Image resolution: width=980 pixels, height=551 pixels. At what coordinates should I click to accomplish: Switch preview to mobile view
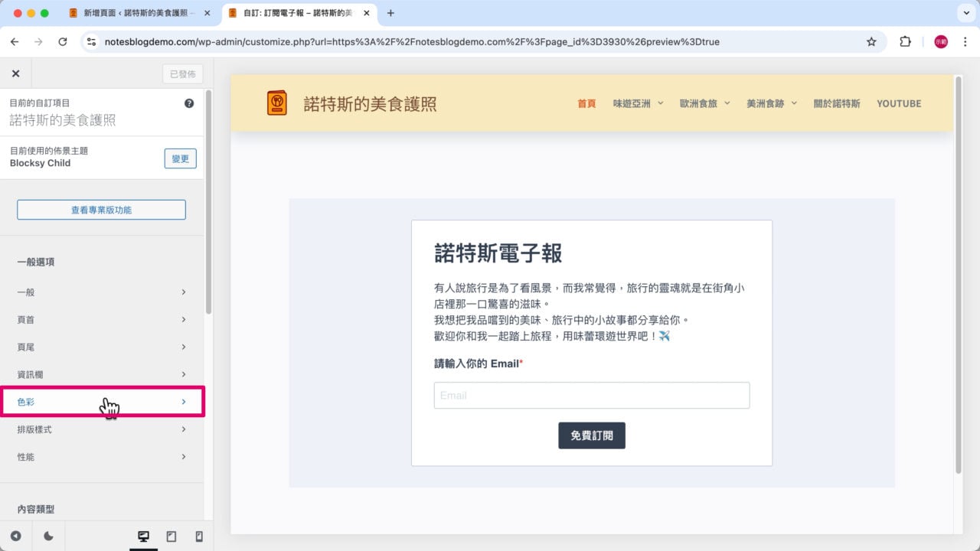(198, 536)
